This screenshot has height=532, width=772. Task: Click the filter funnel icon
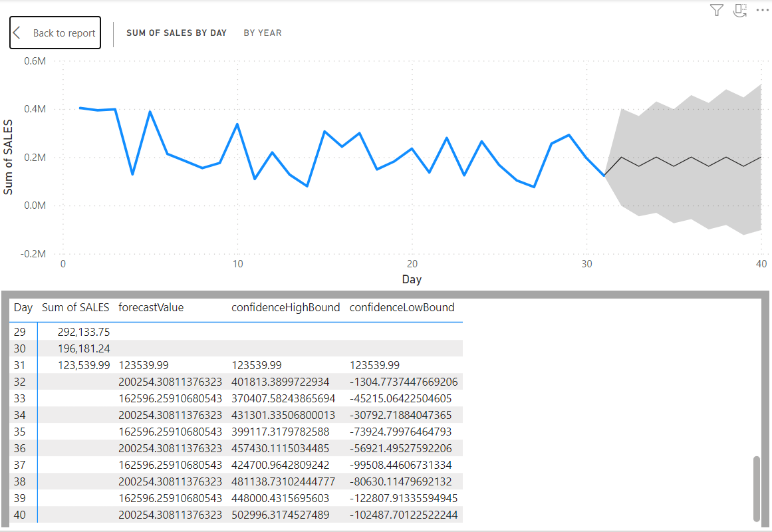[x=716, y=10]
